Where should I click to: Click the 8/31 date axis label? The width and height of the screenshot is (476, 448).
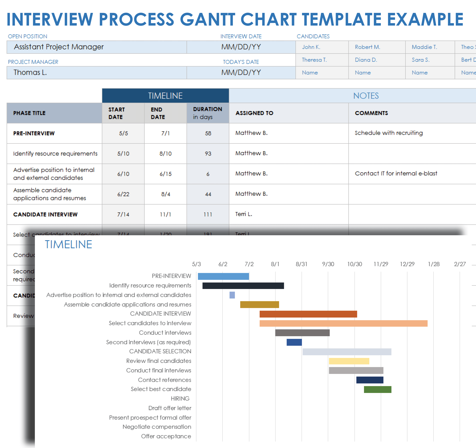pyautogui.click(x=301, y=264)
